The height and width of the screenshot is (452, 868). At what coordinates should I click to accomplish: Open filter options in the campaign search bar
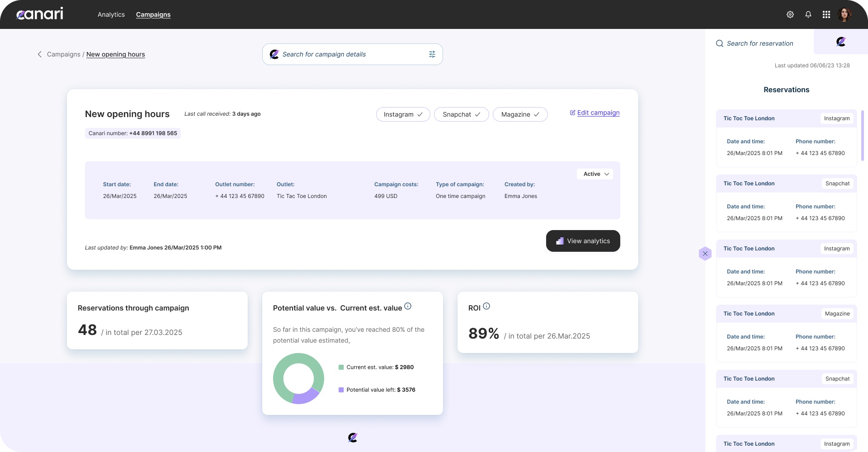click(432, 54)
